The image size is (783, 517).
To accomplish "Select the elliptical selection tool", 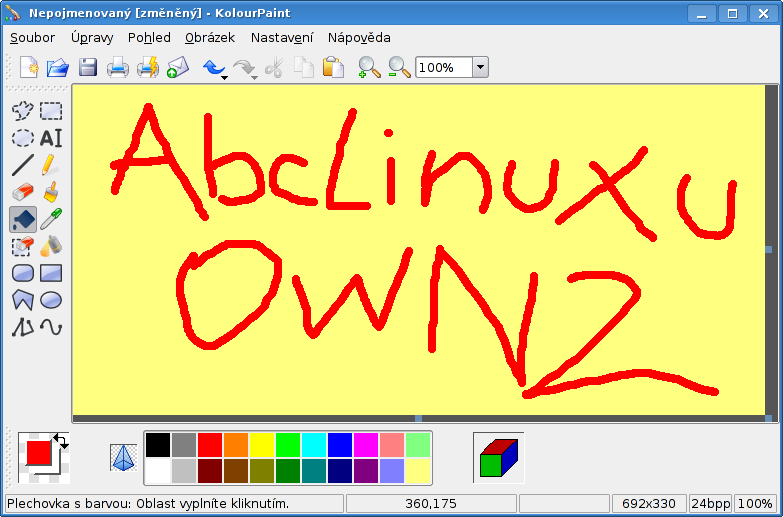I will (22, 138).
